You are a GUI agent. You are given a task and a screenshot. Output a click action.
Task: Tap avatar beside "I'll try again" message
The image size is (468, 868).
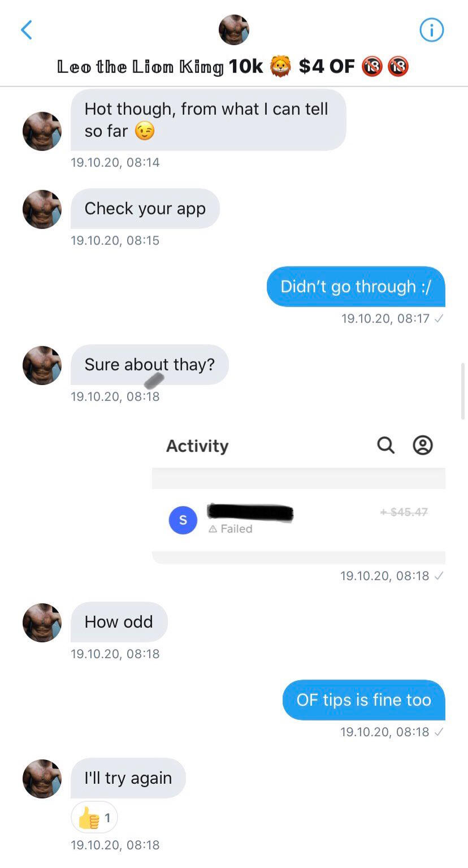(42, 779)
